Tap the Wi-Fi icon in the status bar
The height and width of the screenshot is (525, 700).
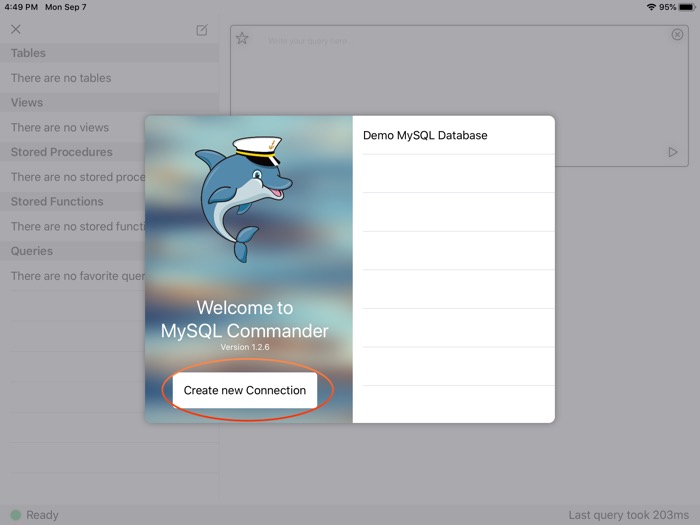click(651, 7)
